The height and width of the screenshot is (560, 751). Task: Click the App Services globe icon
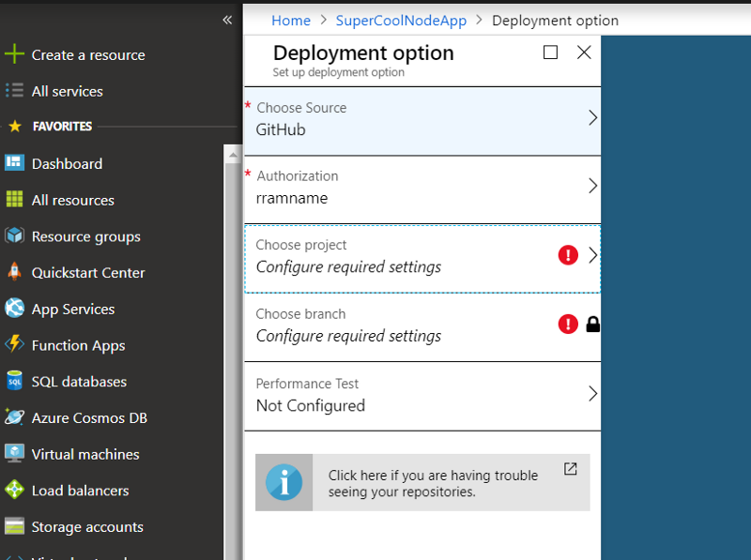(14, 309)
